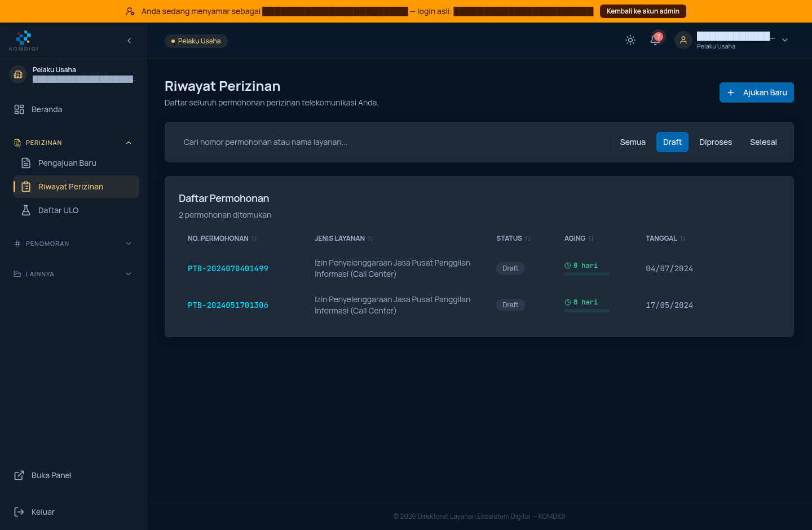This screenshot has height=530, width=812.
Task: Open permohonan PTB-2024051701306
Action: pos(228,305)
